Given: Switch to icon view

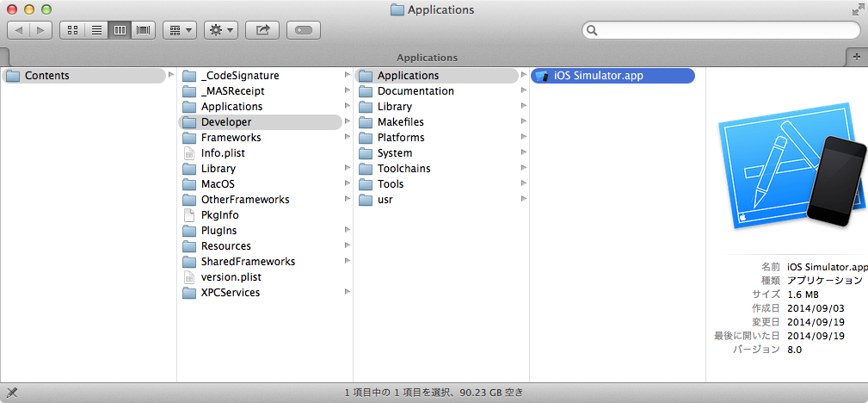Looking at the screenshot, I should click(x=72, y=30).
